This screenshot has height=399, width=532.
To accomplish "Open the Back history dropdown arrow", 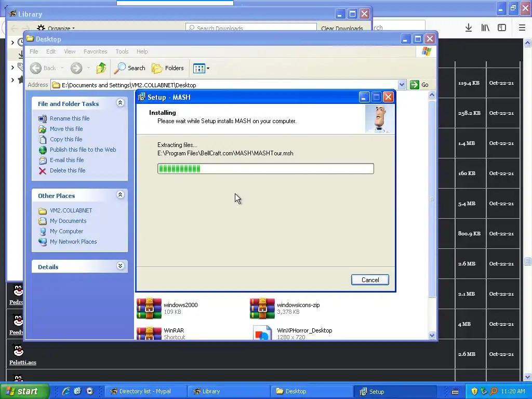I will click(x=62, y=68).
